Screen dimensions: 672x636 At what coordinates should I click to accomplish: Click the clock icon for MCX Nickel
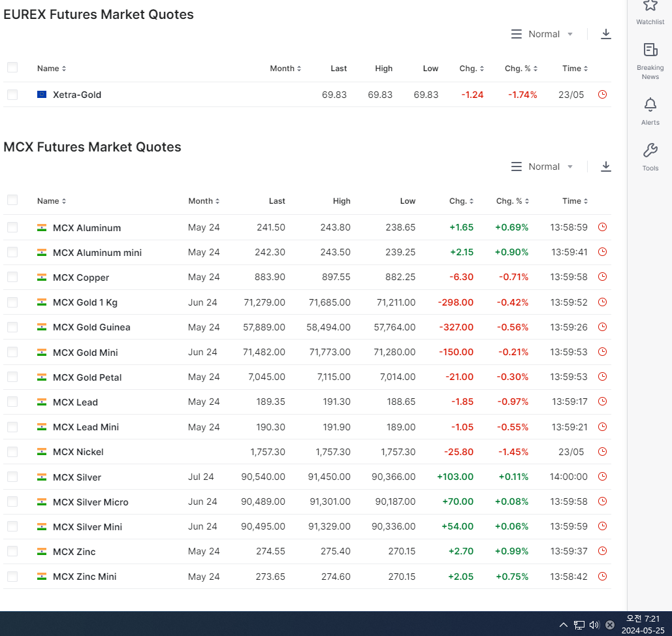pos(602,452)
